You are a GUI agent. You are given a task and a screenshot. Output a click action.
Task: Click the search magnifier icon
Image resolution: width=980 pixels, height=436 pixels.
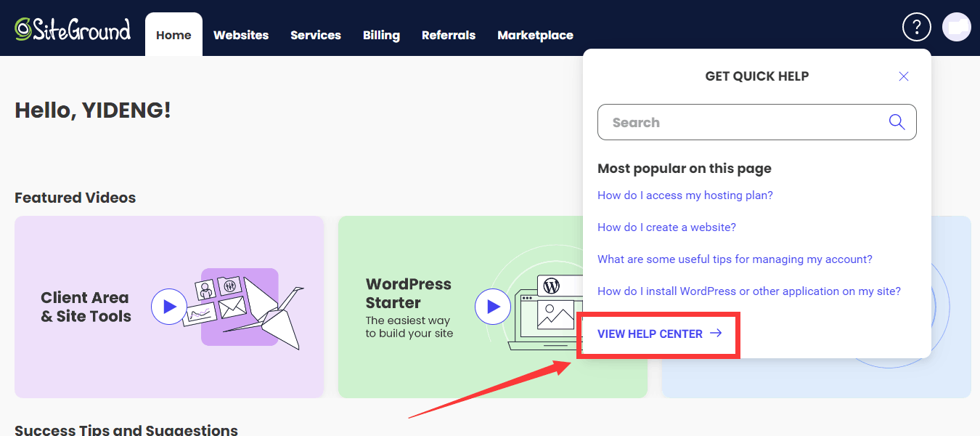point(897,122)
